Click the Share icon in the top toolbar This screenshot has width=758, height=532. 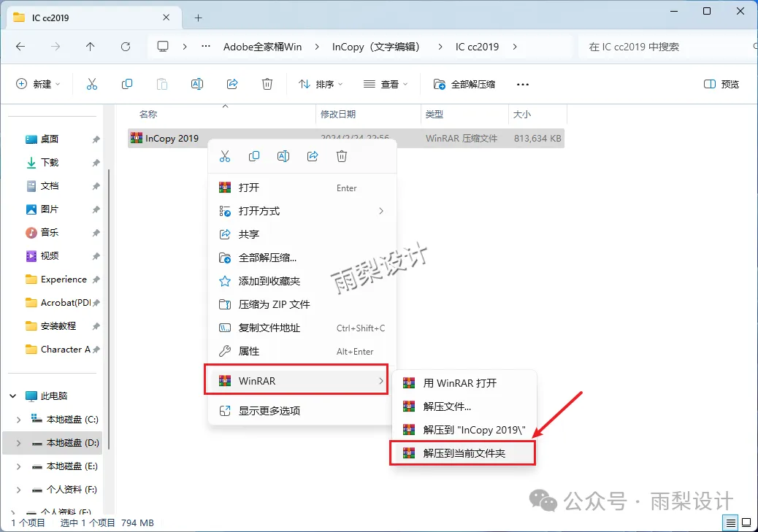click(232, 84)
